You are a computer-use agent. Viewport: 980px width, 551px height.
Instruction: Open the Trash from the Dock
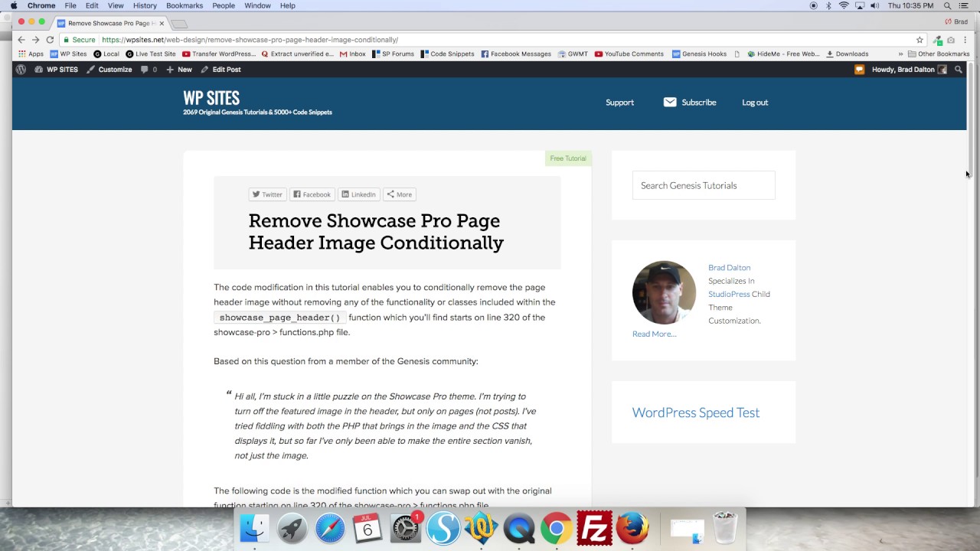(x=724, y=528)
